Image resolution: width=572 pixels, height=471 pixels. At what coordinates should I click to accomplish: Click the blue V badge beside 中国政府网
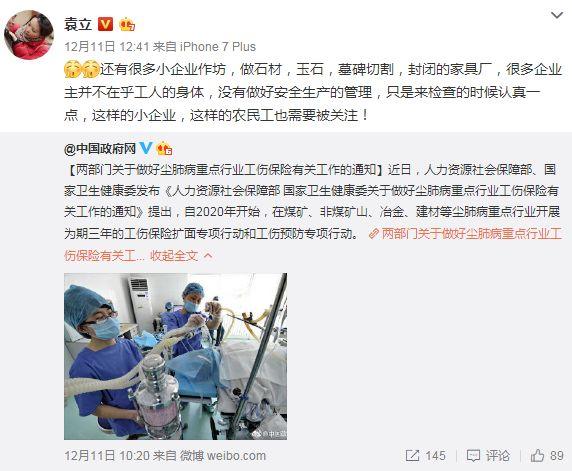tap(146, 148)
